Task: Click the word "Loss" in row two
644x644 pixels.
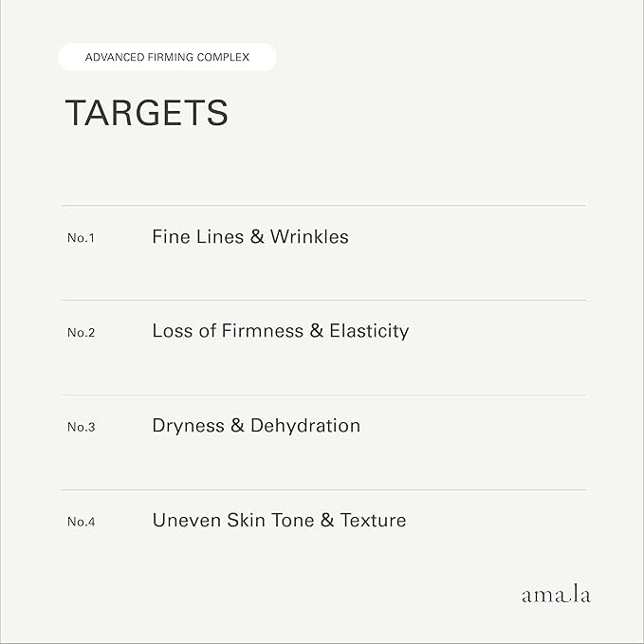Action: 174,331
